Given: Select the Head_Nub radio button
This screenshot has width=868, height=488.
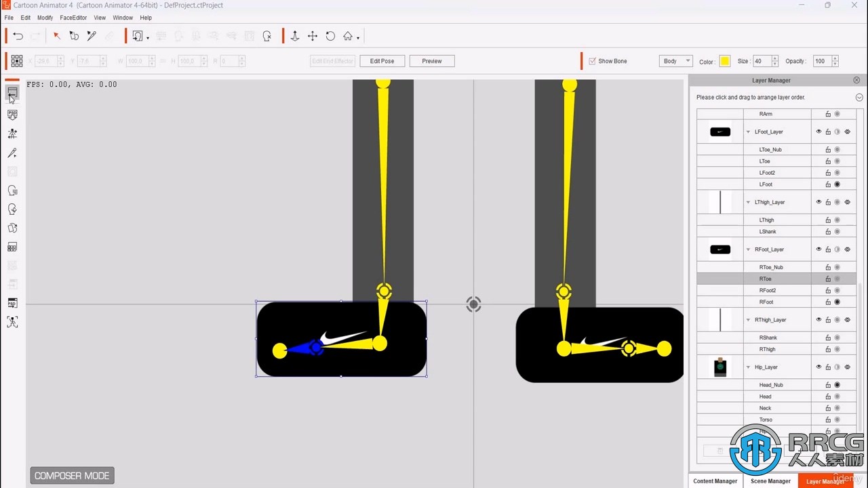Looking at the screenshot, I should pyautogui.click(x=837, y=385).
